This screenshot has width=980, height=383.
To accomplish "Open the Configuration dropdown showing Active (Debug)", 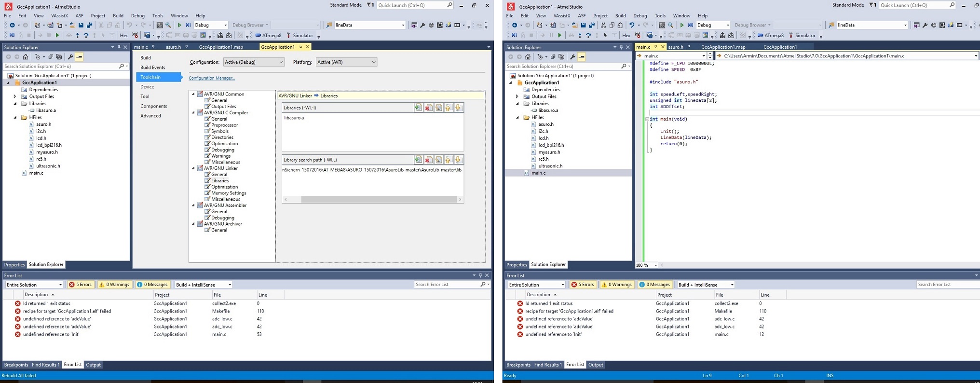I will (x=254, y=62).
